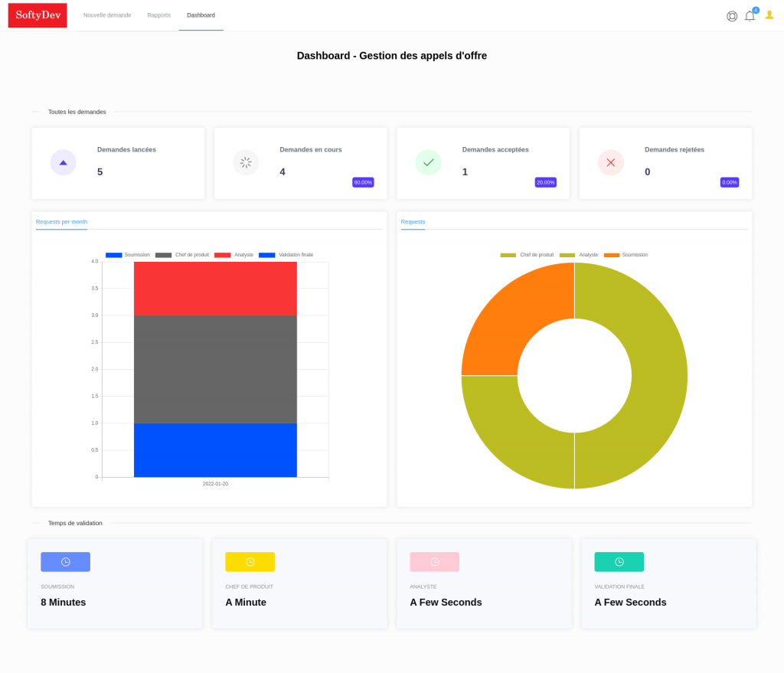Click the spinner icon for Demandes en cours

coord(246,162)
